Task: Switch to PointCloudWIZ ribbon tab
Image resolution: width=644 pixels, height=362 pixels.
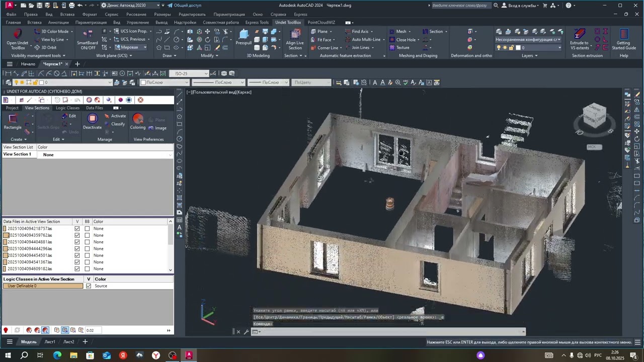Action: pyautogui.click(x=321, y=22)
